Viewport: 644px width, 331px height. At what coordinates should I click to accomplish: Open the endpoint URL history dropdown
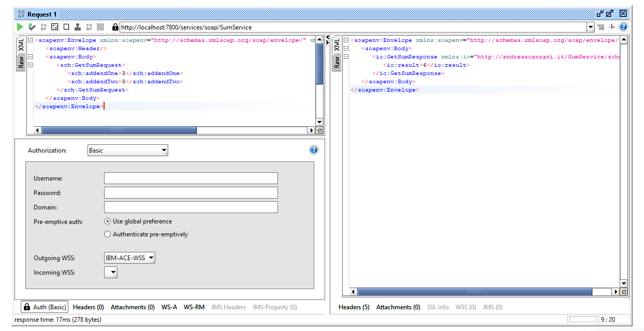tap(591, 27)
